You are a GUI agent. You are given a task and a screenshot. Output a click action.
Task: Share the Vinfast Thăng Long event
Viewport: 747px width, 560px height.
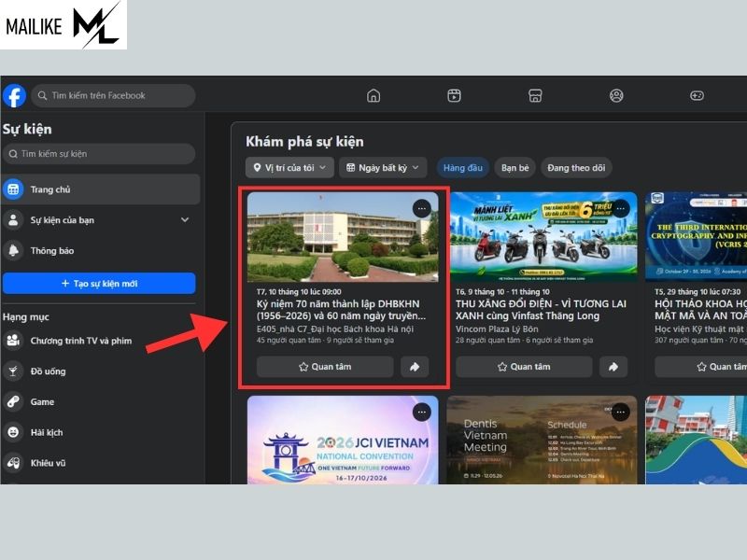tap(613, 367)
